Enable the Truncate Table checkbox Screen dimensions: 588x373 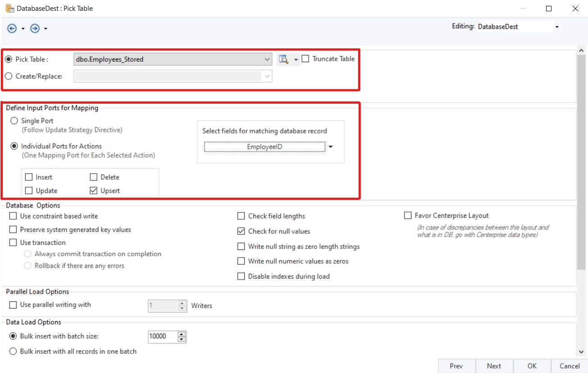click(305, 59)
